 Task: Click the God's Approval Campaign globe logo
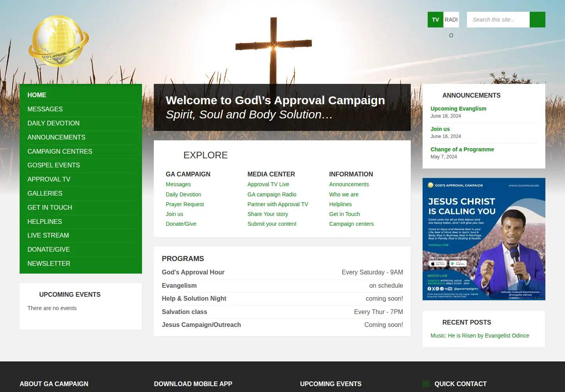pos(59,41)
